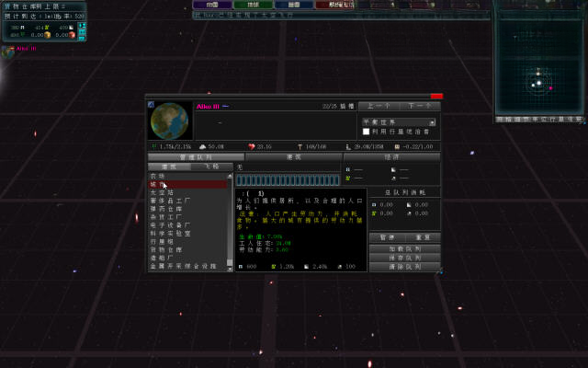Click the building icon beside -0.22/1.00

(x=397, y=147)
